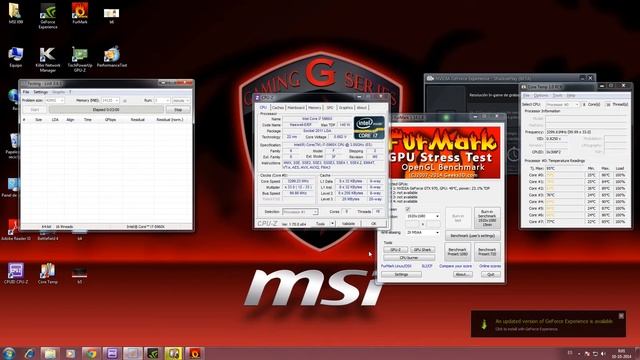Follow the Compare your score link
The height and width of the screenshot is (360, 640).
pos(456,266)
